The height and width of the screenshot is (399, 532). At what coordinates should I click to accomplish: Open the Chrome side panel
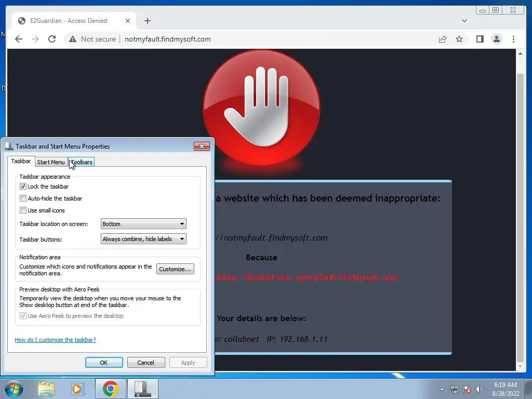480,39
